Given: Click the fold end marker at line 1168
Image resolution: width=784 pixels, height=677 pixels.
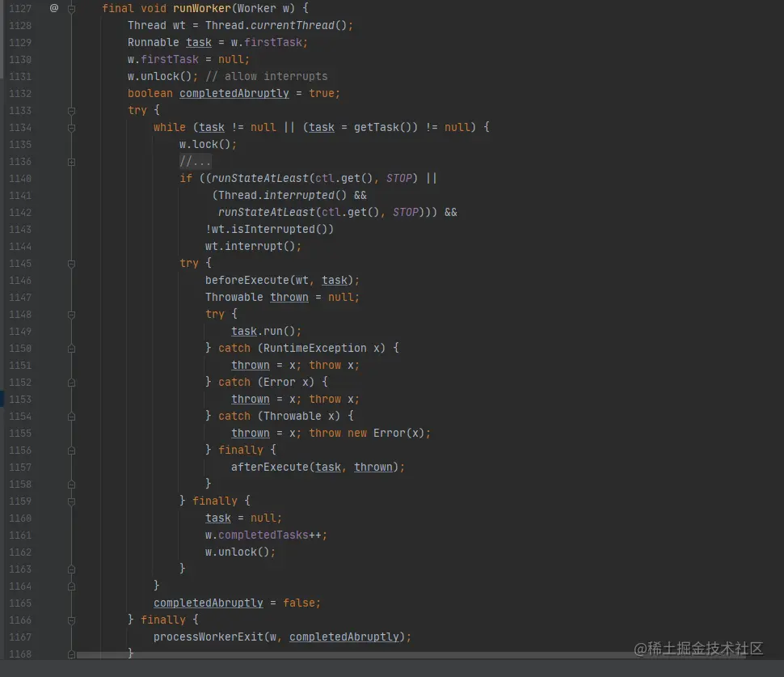Looking at the screenshot, I should [x=71, y=654].
